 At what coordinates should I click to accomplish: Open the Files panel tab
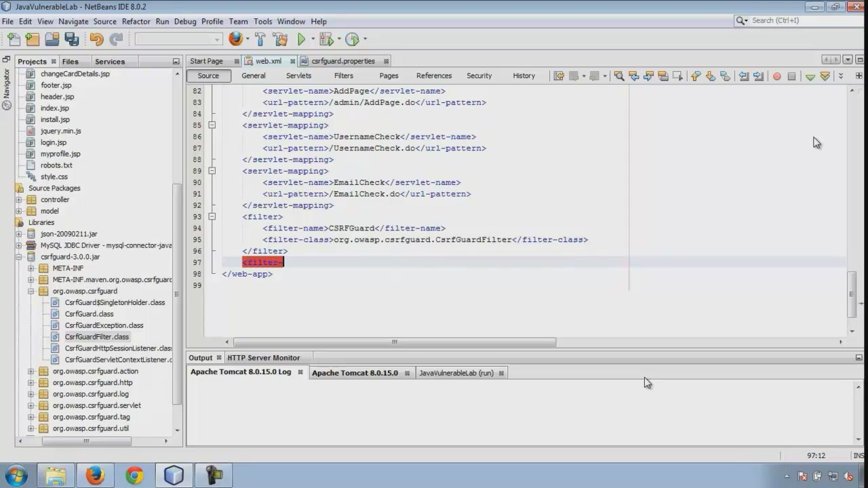tap(70, 62)
